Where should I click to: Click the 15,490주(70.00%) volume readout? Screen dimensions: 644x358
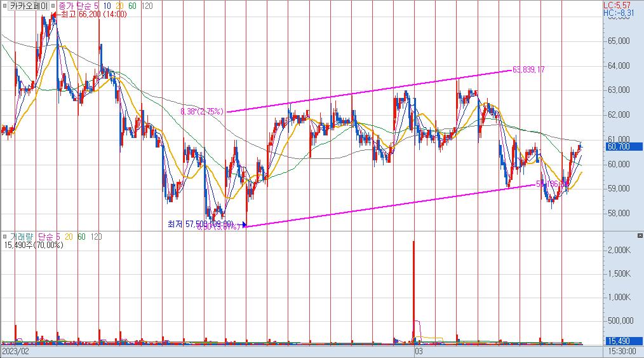coord(34,245)
